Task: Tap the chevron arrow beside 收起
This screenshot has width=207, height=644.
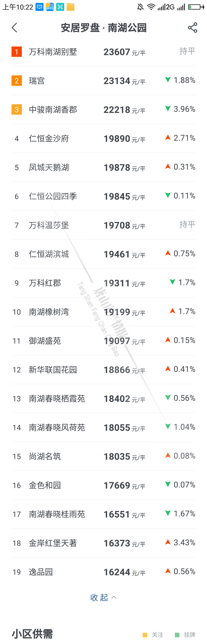Action: point(114,597)
